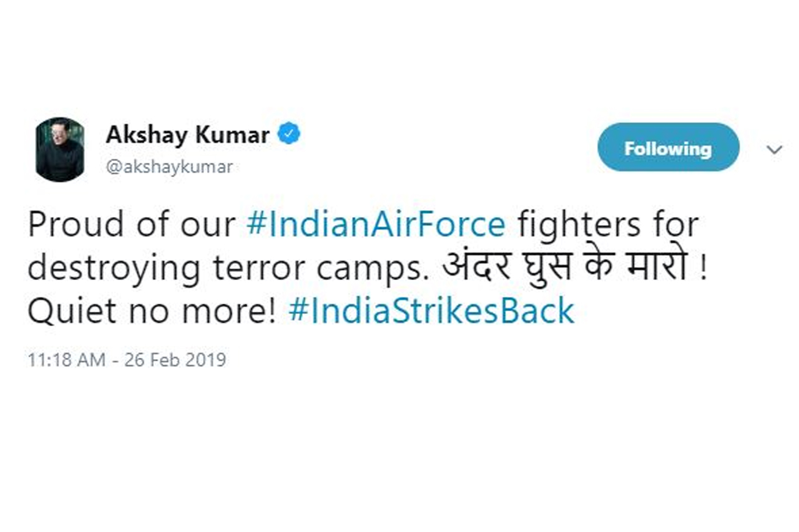The height and width of the screenshot is (532, 799).
Task: Click the word 'Proud' opening the tweet
Action: [69, 225]
